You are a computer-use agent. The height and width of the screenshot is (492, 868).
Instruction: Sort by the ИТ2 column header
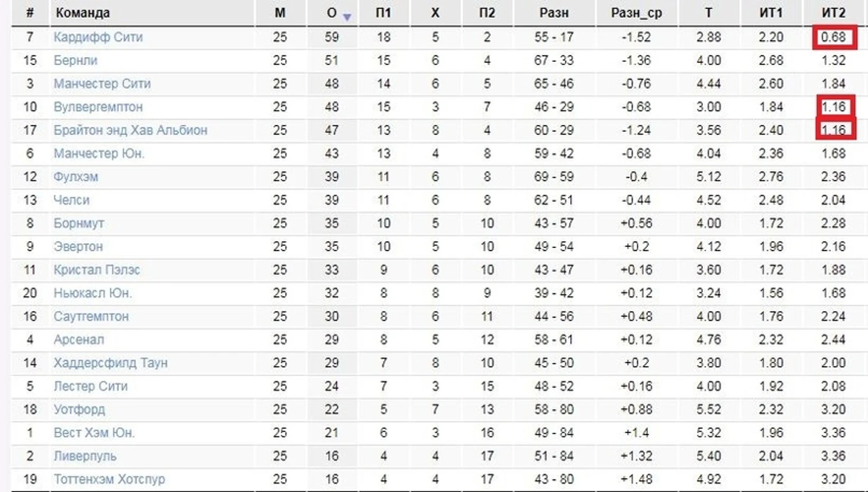click(x=834, y=12)
